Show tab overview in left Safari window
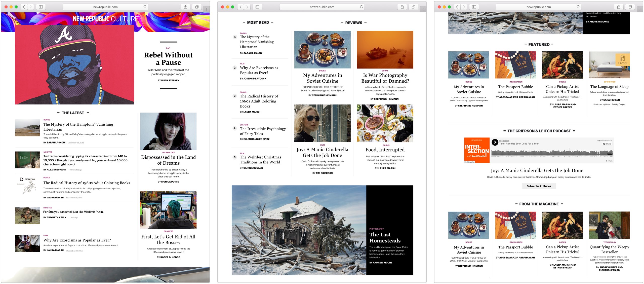 coord(197,7)
